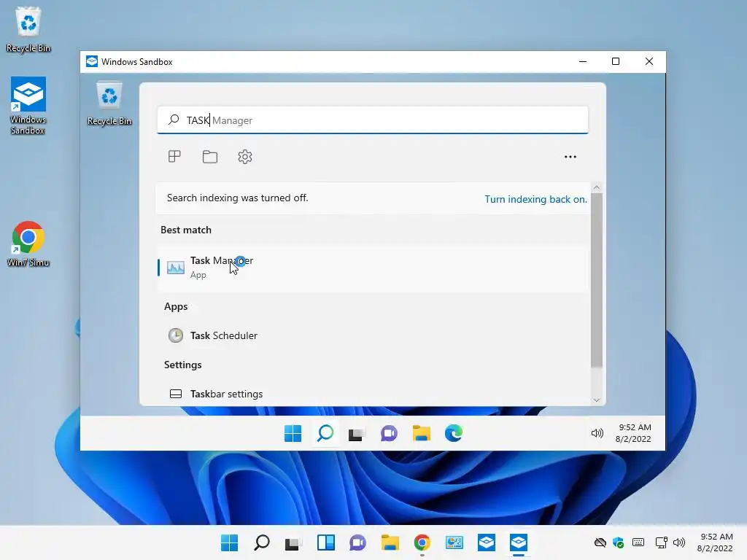Screen dimensions: 747x560
Task: Filter search by Documents folder icon
Action: 209,157
